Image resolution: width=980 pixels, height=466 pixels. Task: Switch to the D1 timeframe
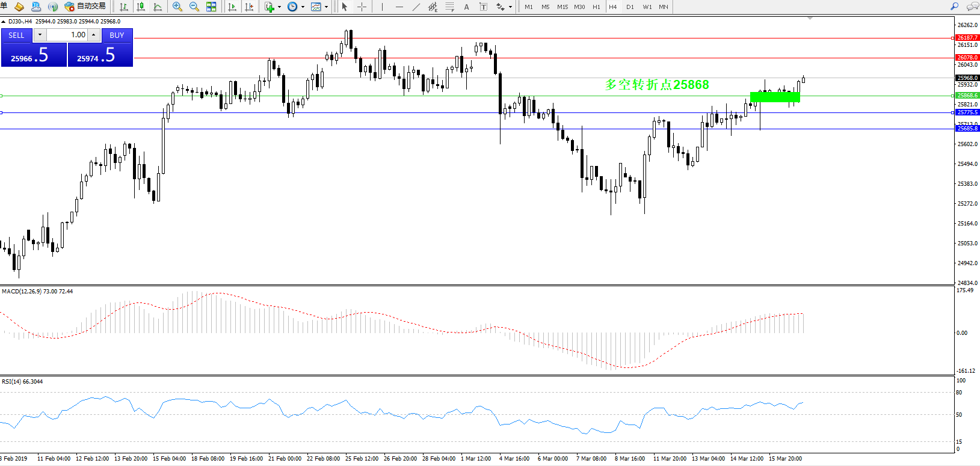pos(630,7)
